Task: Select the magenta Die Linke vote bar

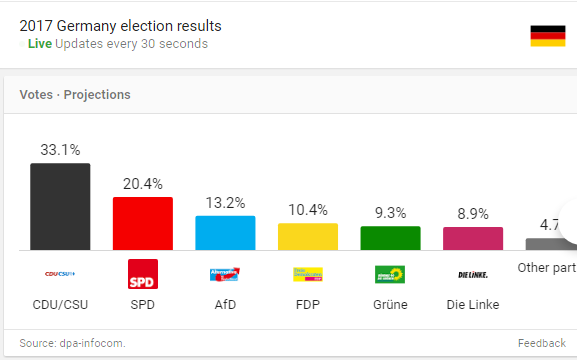Action: click(473, 239)
